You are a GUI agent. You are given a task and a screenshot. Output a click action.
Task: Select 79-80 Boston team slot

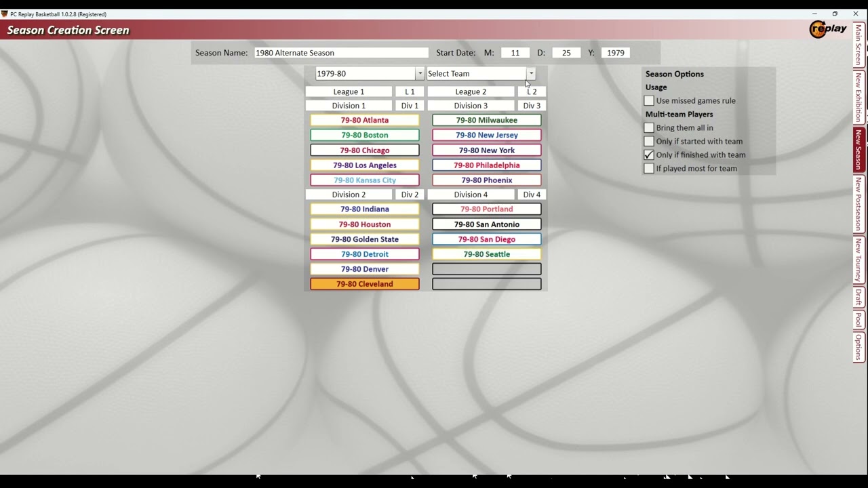point(365,135)
